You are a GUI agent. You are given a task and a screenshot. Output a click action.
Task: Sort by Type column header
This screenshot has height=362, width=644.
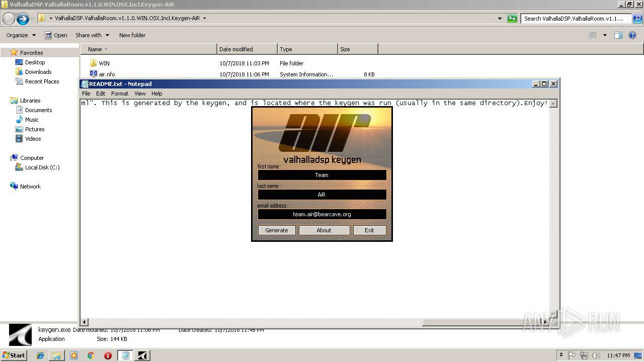click(x=307, y=49)
